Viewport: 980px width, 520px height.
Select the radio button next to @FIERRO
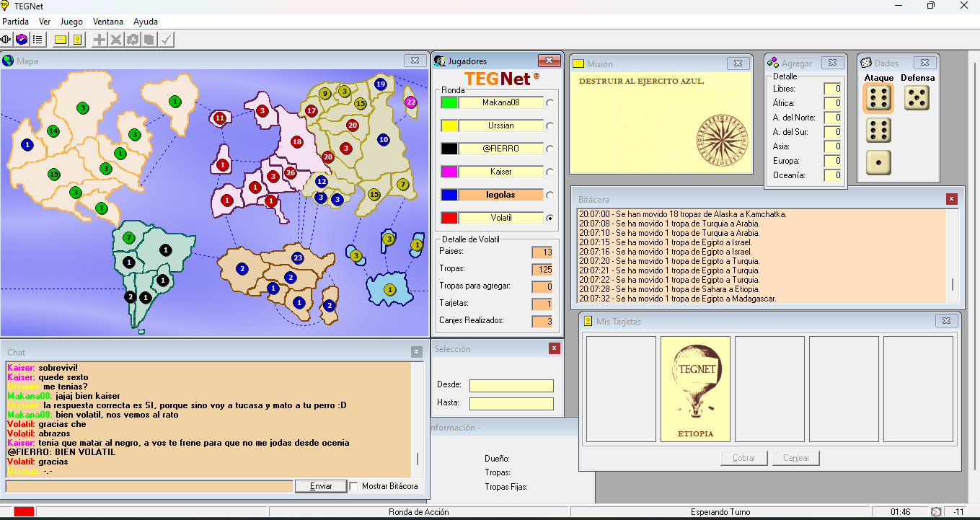click(x=550, y=149)
